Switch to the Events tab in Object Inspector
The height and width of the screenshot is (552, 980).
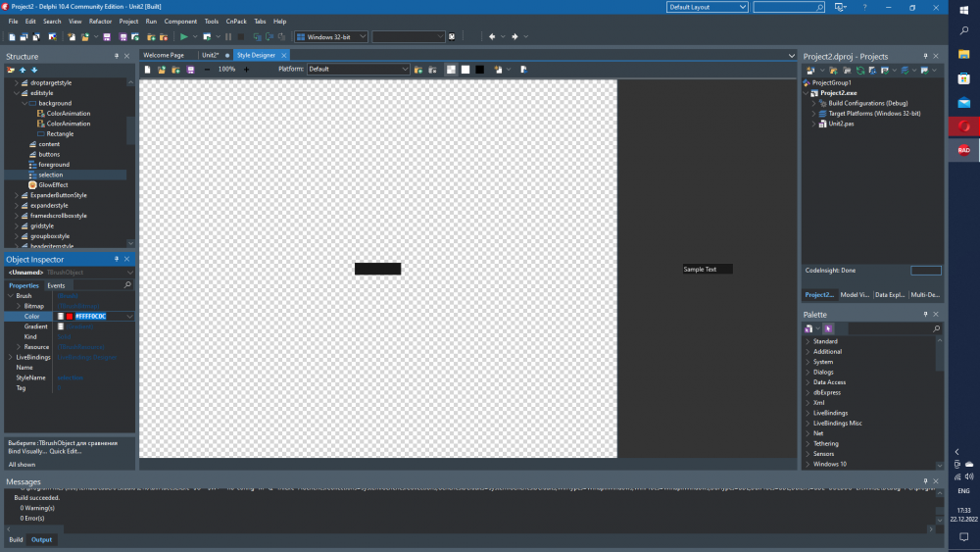[56, 285]
